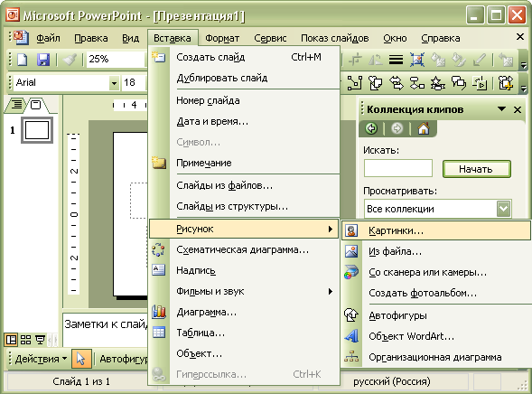Choose Таблица menu item
This screenshot has width=532, height=394.
click(x=244, y=333)
